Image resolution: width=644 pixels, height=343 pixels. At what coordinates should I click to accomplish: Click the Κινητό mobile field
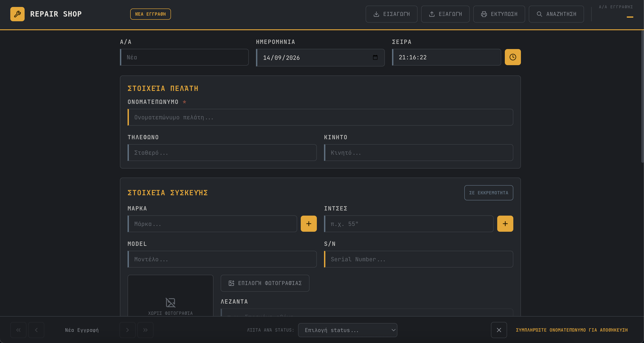[x=419, y=153]
